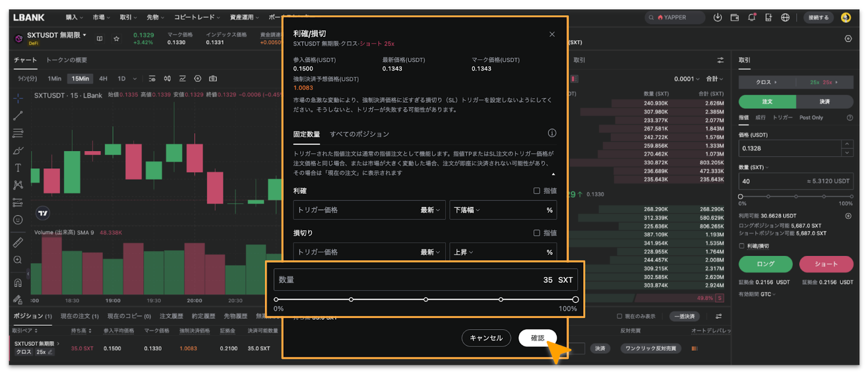Open クロス margin mode selector
The width and height of the screenshot is (868, 372).
[767, 82]
